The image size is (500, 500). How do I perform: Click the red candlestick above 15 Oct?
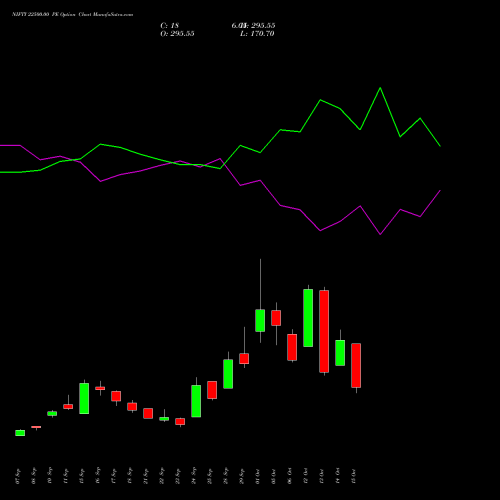pyautogui.click(x=356, y=365)
